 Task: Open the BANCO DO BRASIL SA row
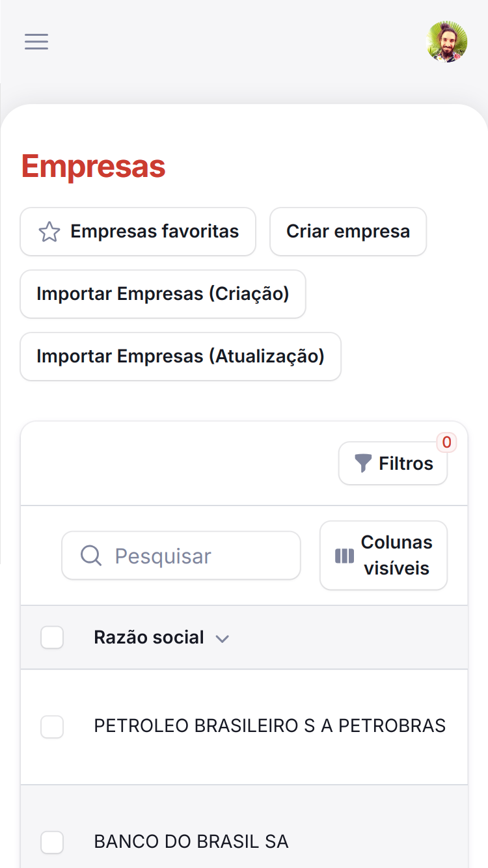click(x=191, y=841)
